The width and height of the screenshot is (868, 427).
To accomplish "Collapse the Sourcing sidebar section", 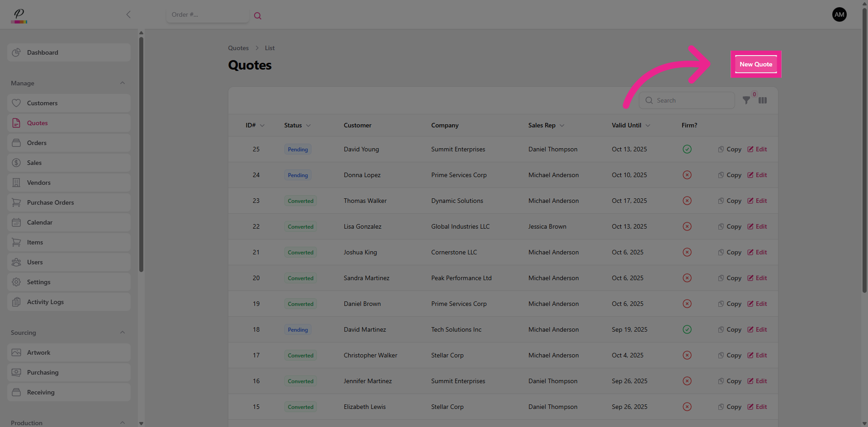I will 123,333.
